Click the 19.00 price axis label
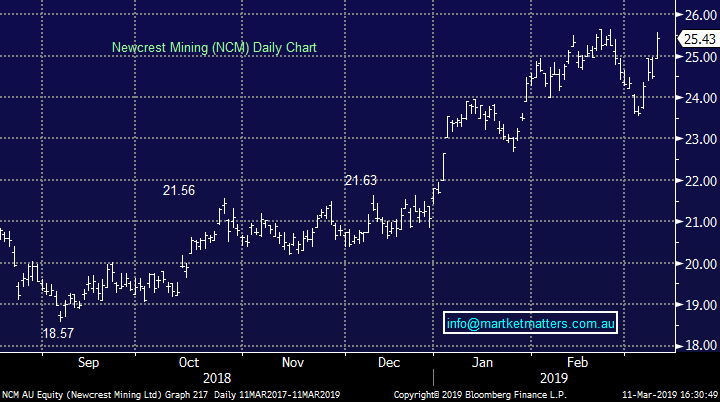This screenshot has width=720, height=402. [x=701, y=305]
